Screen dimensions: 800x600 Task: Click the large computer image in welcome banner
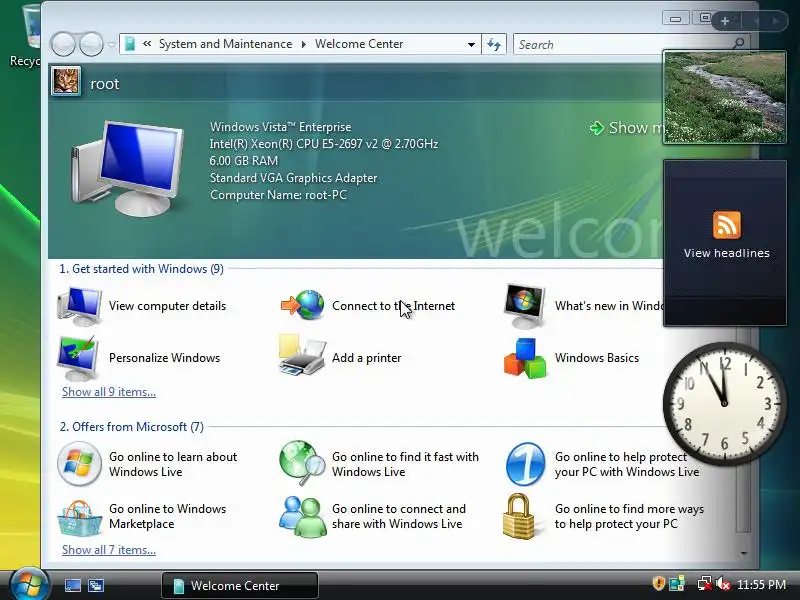(128, 168)
